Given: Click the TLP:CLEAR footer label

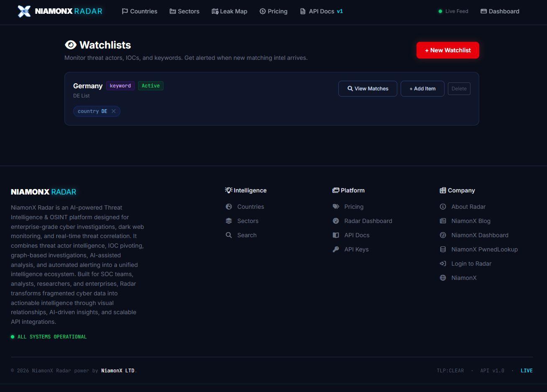Looking at the screenshot, I should (x=450, y=371).
